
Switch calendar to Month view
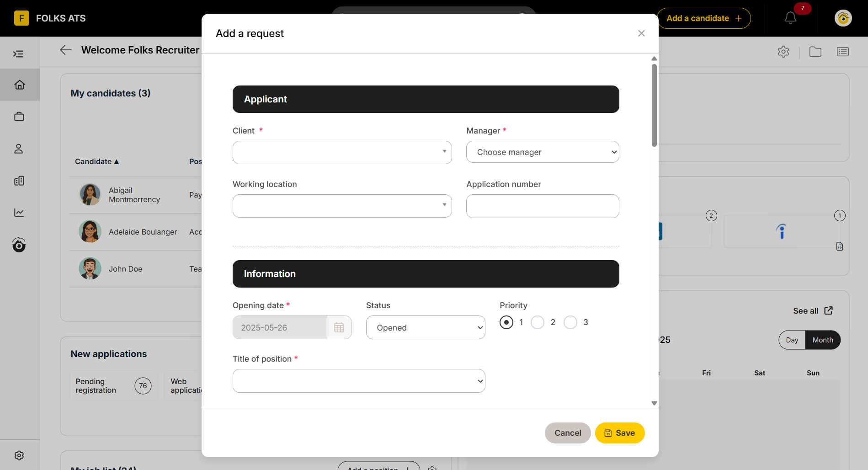823,340
